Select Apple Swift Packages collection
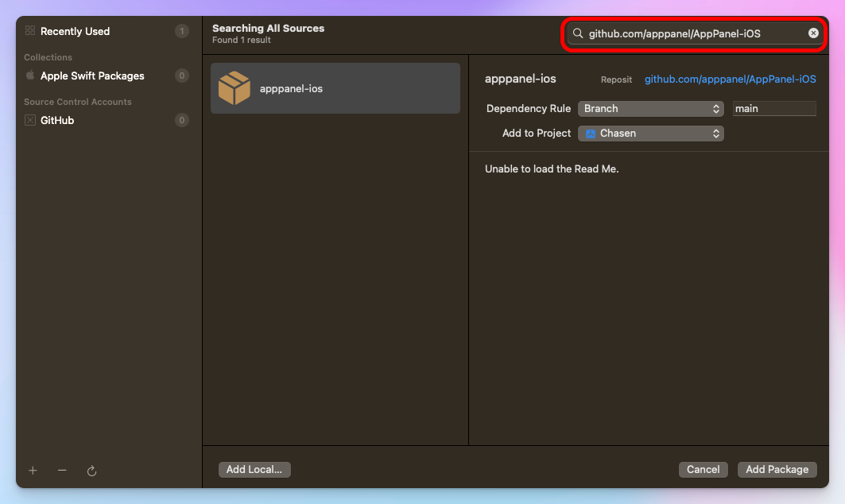845x504 pixels. pyautogui.click(x=107, y=76)
